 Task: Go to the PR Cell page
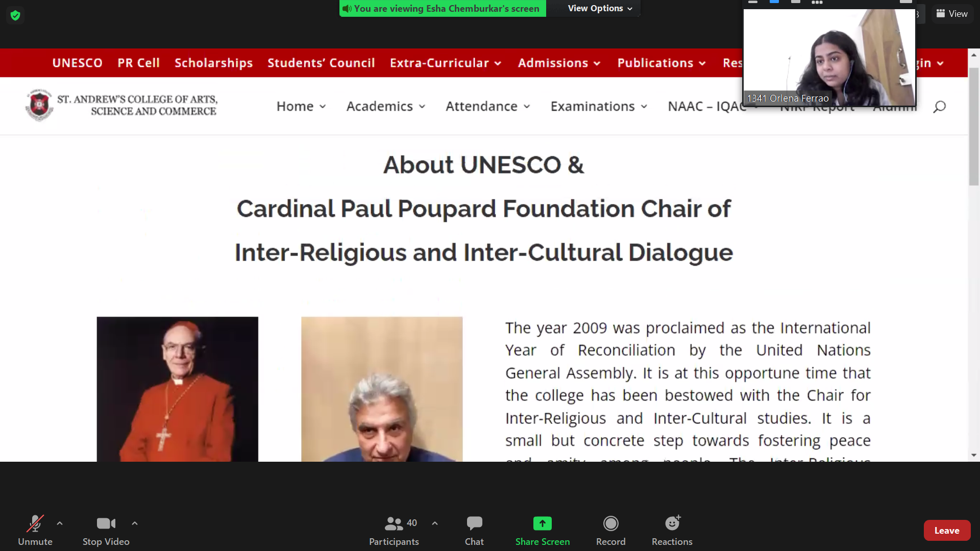[x=138, y=63]
